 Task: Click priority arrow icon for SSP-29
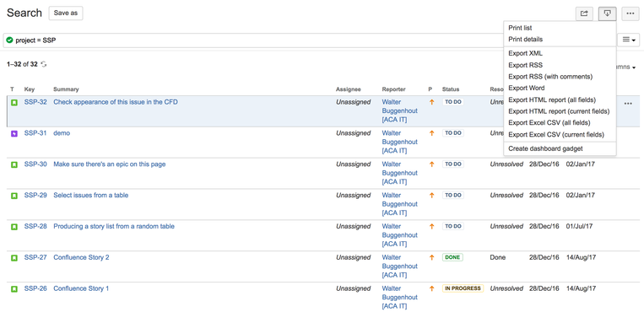click(x=431, y=196)
